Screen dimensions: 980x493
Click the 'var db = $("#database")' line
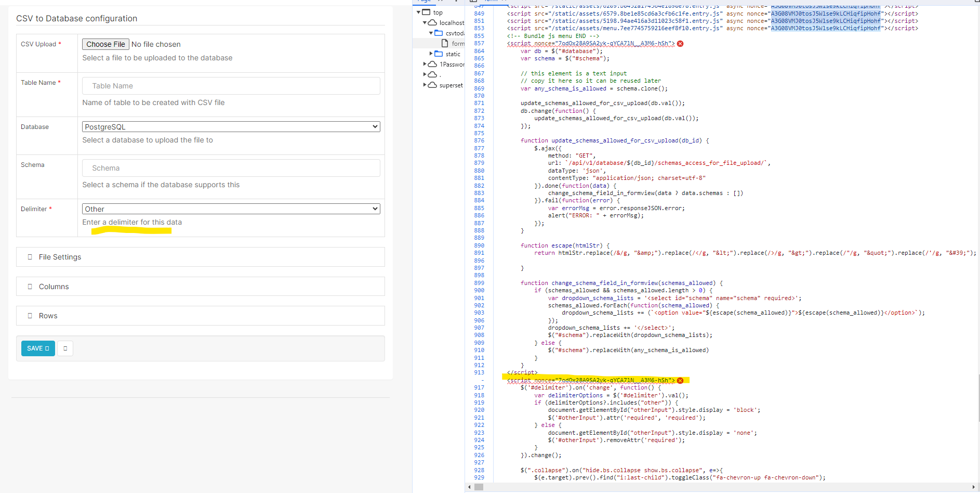[x=562, y=51]
